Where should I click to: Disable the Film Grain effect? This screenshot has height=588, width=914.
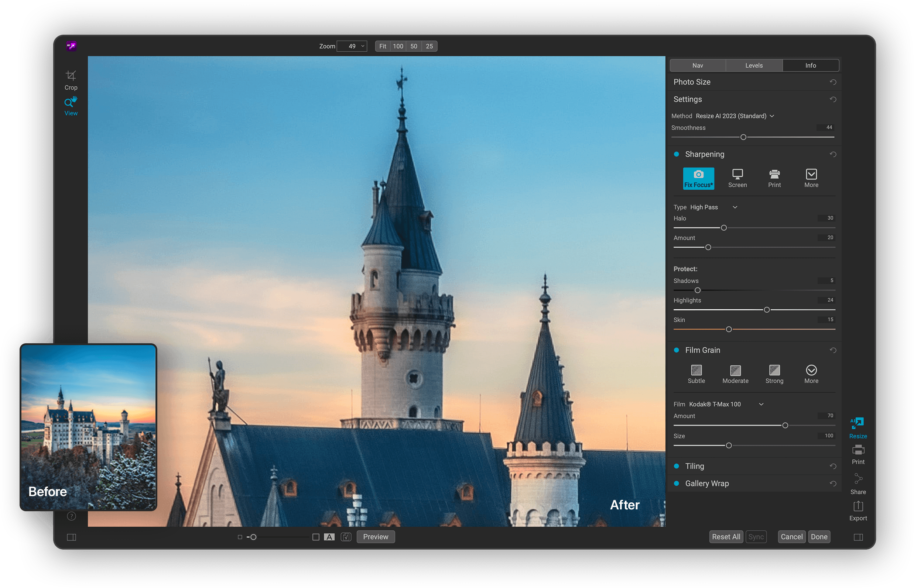(677, 350)
